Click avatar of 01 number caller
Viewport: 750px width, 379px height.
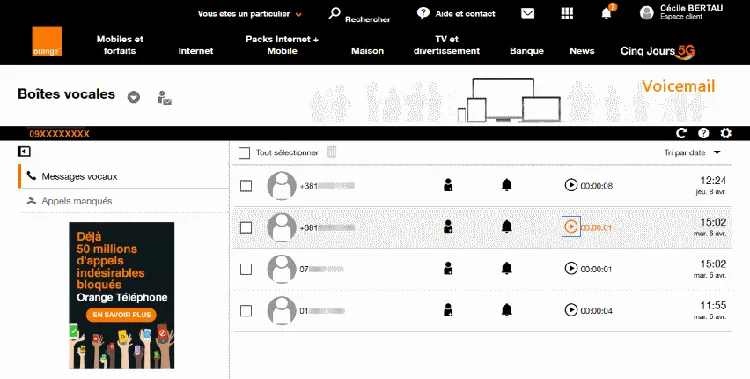point(282,311)
